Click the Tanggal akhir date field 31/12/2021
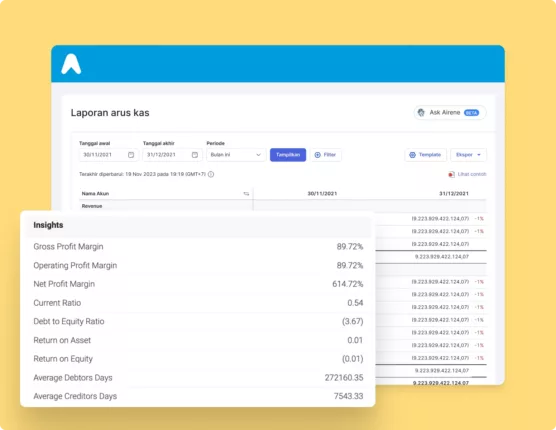Viewport: 556px width, 430px height. (172, 155)
